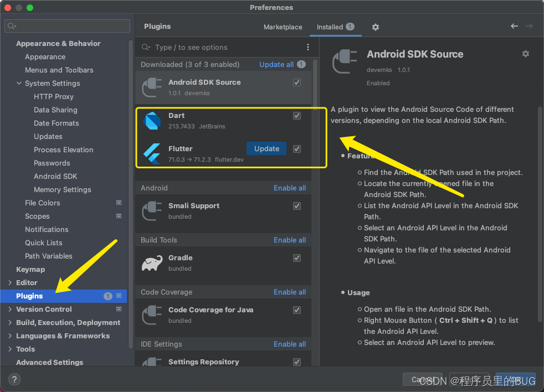Screen dimensions: 544x392
Task: Click the Version Control project-level icon
Action: [x=119, y=309]
